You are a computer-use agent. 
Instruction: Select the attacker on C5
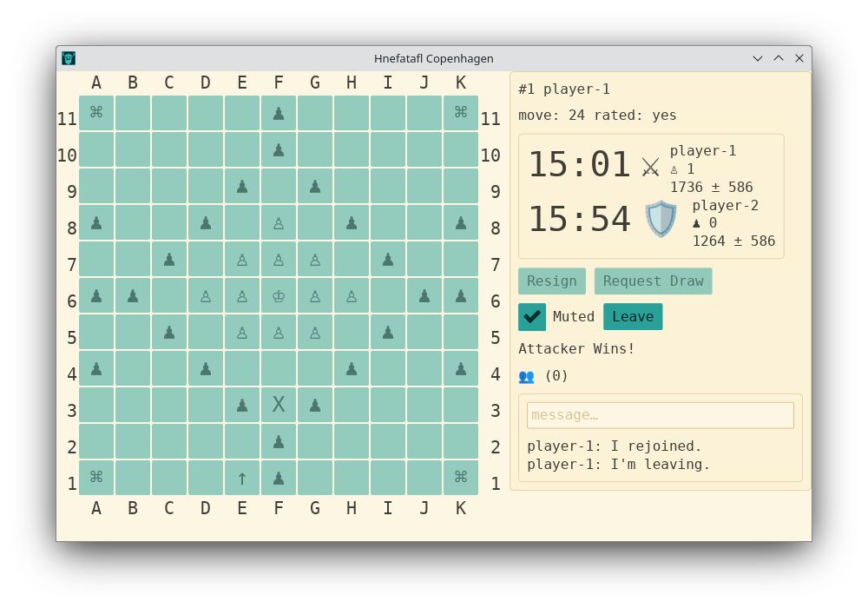click(x=169, y=333)
